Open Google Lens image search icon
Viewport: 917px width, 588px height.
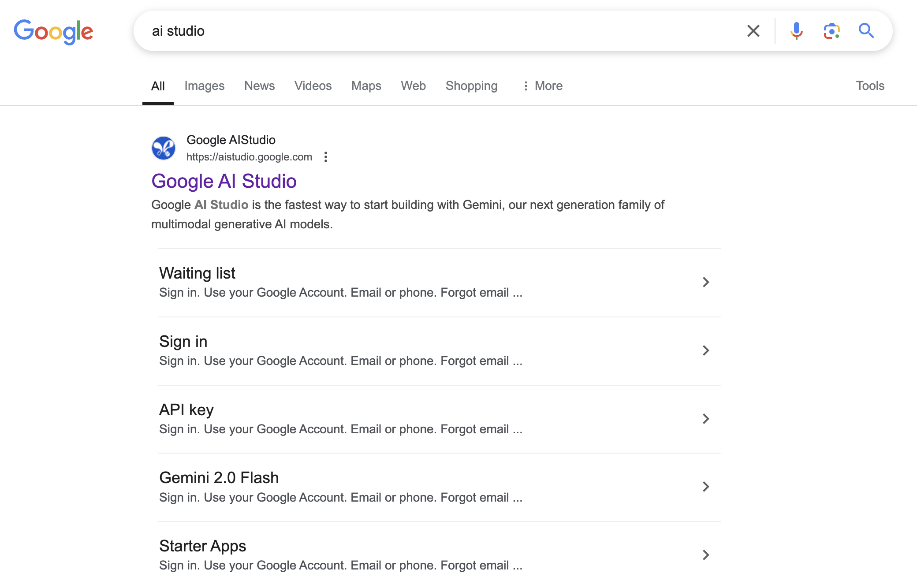[x=831, y=31]
